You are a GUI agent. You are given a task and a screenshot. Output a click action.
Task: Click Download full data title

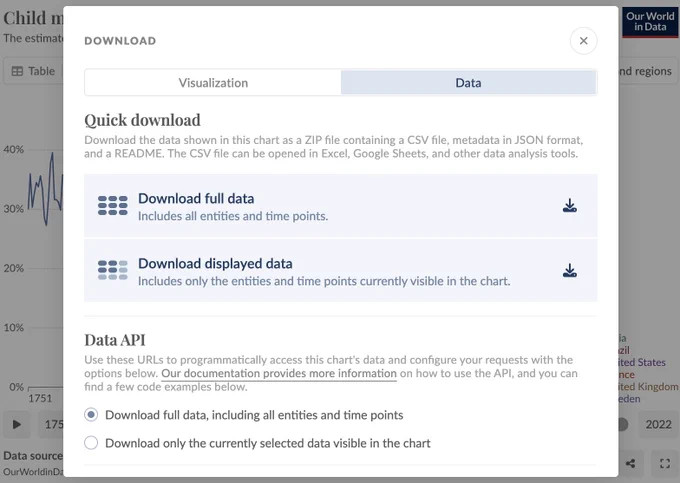coord(196,199)
